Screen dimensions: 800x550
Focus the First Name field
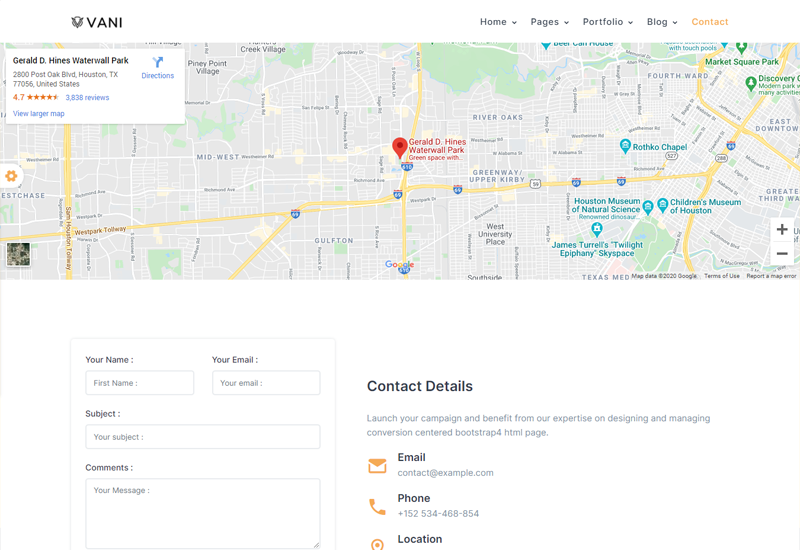[x=140, y=383]
